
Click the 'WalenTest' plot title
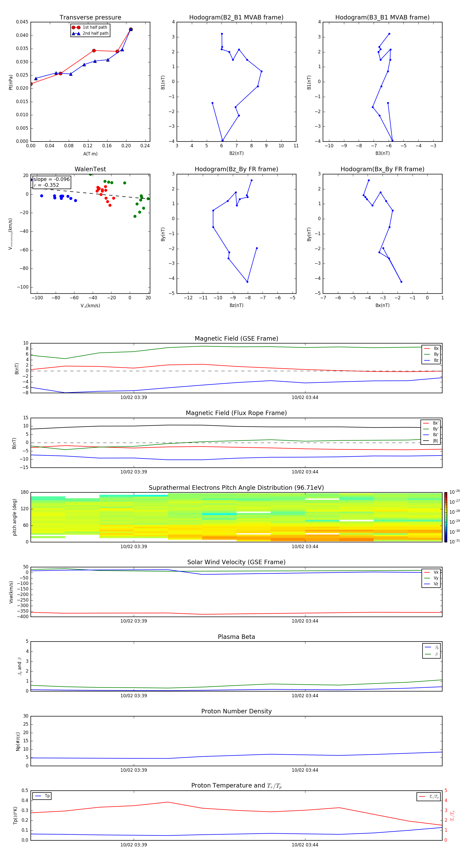point(90,169)
